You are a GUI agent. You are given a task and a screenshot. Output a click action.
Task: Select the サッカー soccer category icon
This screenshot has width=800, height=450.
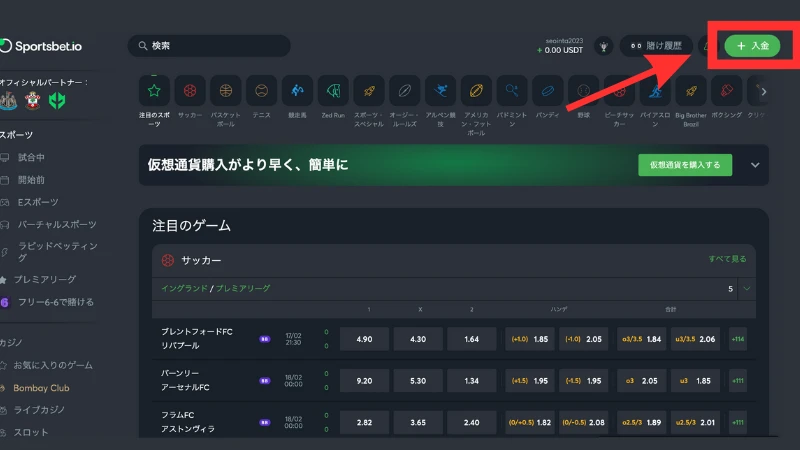click(190, 91)
